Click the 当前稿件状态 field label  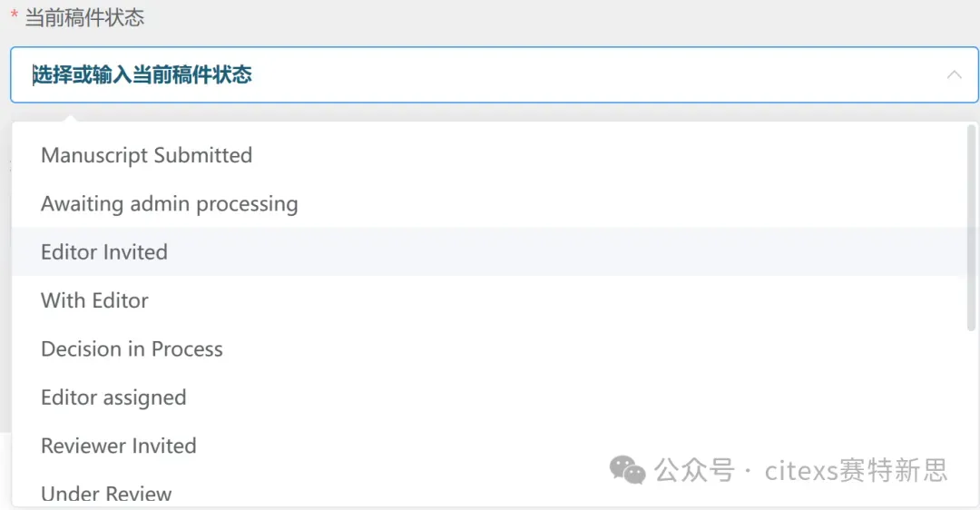tap(84, 17)
